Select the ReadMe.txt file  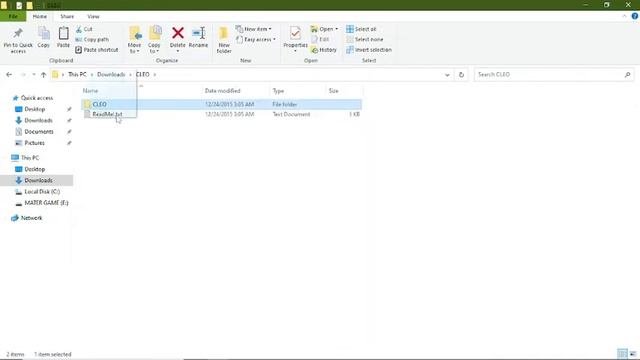click(x=222, y=114)
